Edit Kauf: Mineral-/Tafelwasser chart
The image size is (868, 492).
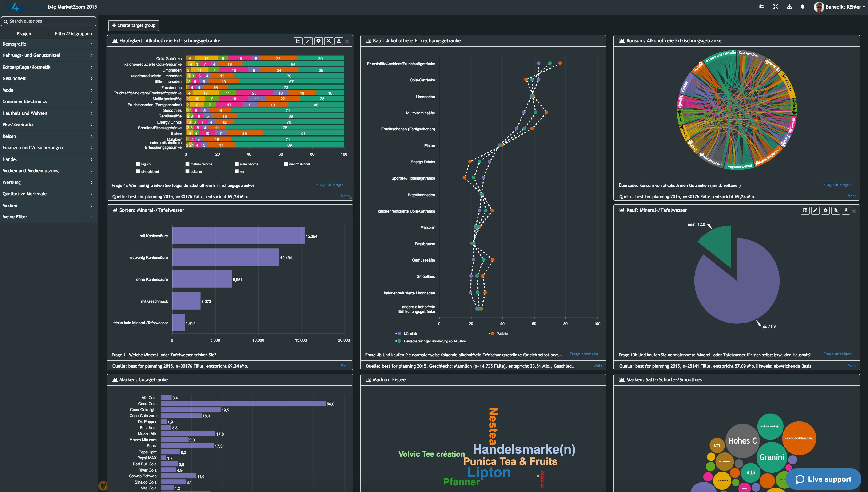pos(815,210)
